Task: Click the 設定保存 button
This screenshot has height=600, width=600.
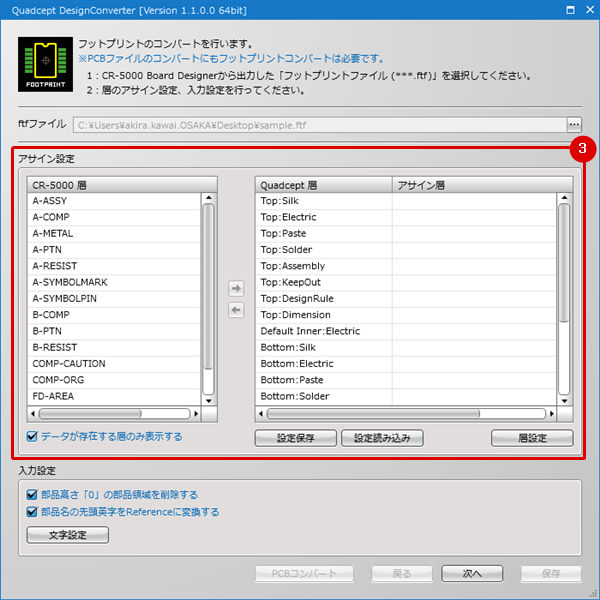Action: pyautogui.click(x=295, y=438)
